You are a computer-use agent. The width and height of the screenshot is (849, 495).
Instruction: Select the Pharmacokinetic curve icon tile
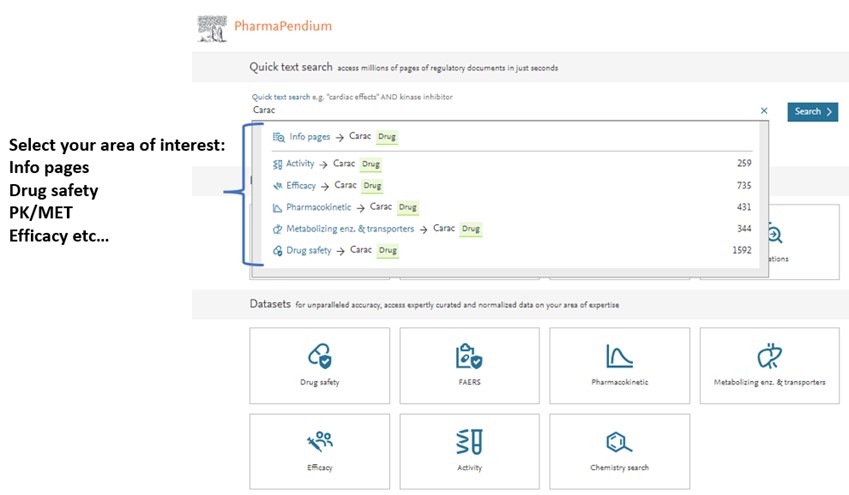point(619,356)
